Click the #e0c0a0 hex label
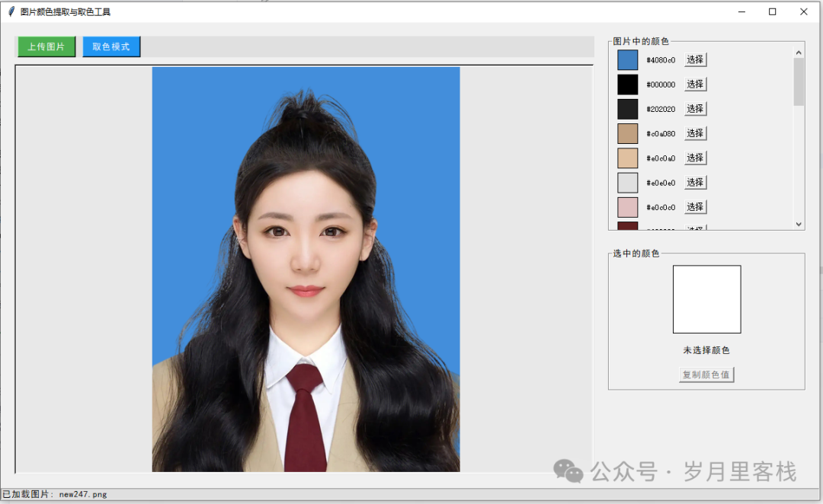Screen dimensions: 823x504 661,158
